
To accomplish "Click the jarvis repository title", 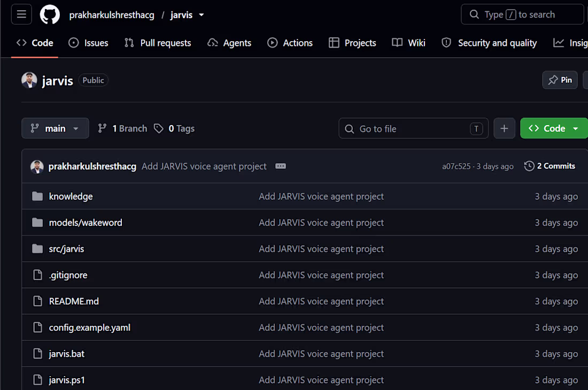I will (x=57, y=81).
